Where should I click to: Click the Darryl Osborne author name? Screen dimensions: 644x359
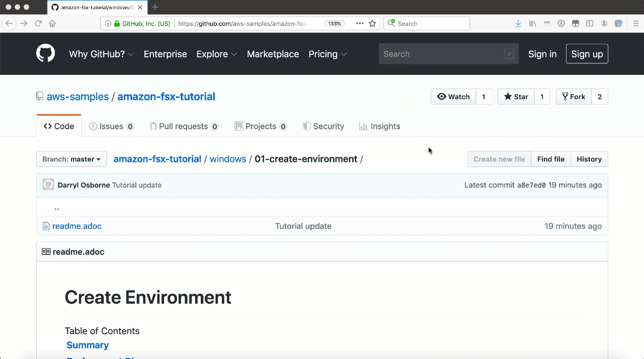(x=84, y=185)
